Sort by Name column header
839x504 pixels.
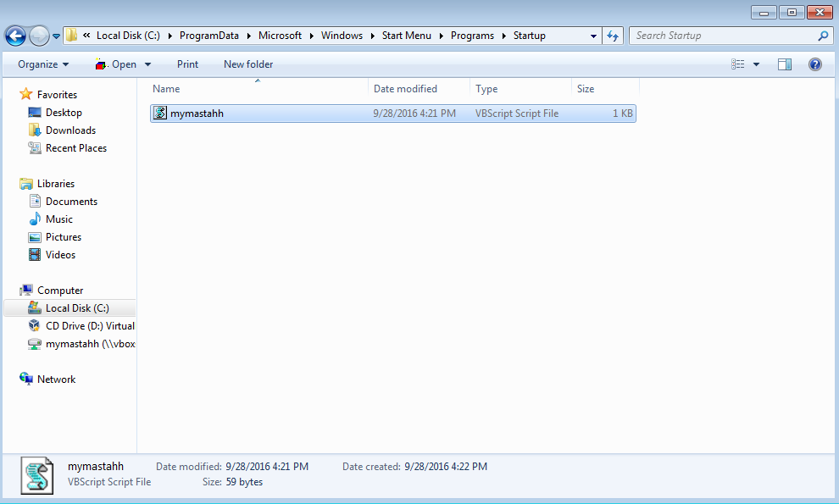[258, 89]
